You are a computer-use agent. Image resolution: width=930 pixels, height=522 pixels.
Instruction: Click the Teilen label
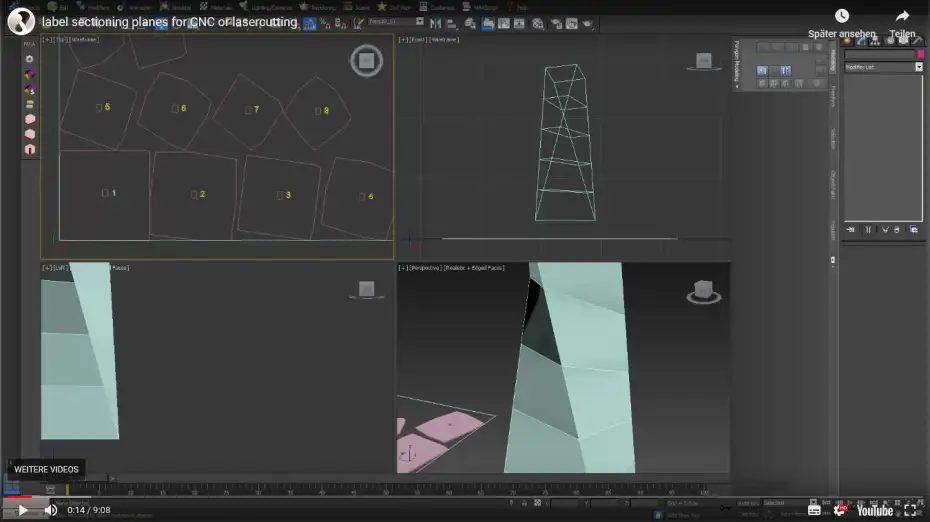902,34
